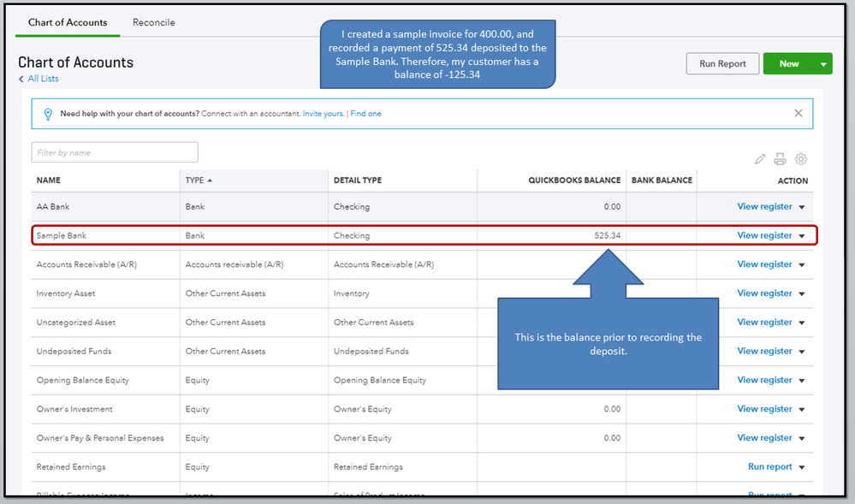Sort by the DETAIL TYPE column header
This screenshot has width=855, height=504.
[358, 181]
